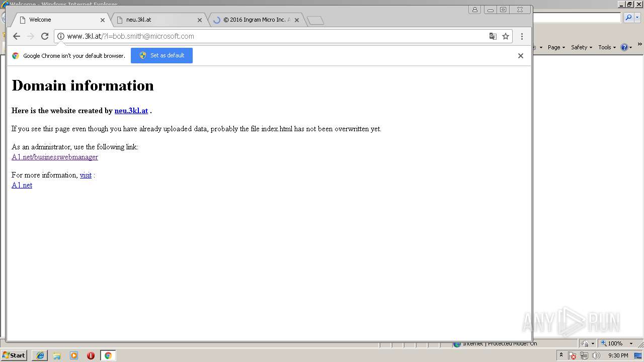Screen dimensions: 644x362
Task: Open the volume speaker tray icon
Action: coord(596,355)
